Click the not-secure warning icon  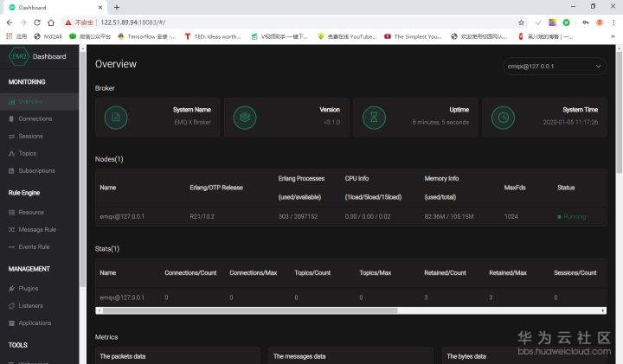(x=68, y=22)
